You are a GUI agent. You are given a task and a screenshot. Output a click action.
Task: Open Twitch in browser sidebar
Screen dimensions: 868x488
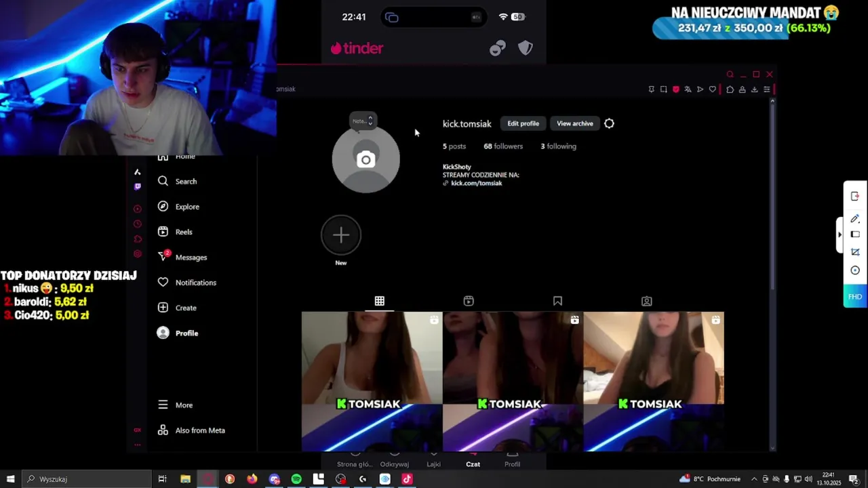(138, 186)
